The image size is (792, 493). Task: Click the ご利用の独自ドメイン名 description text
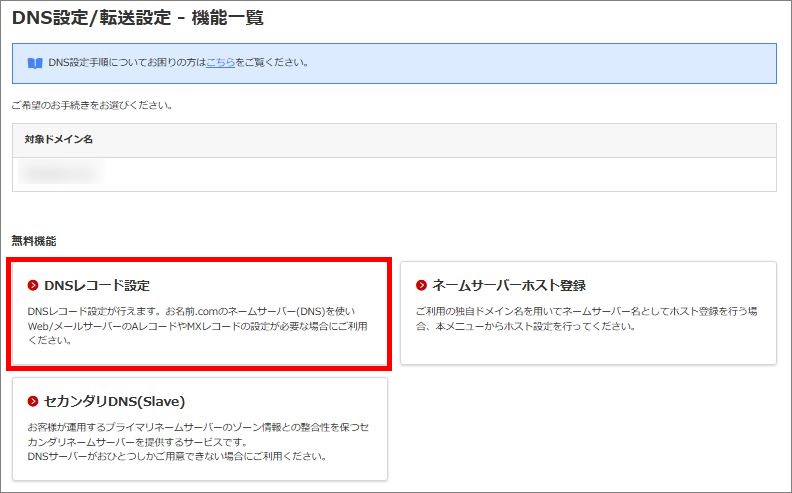coord(586,318)
